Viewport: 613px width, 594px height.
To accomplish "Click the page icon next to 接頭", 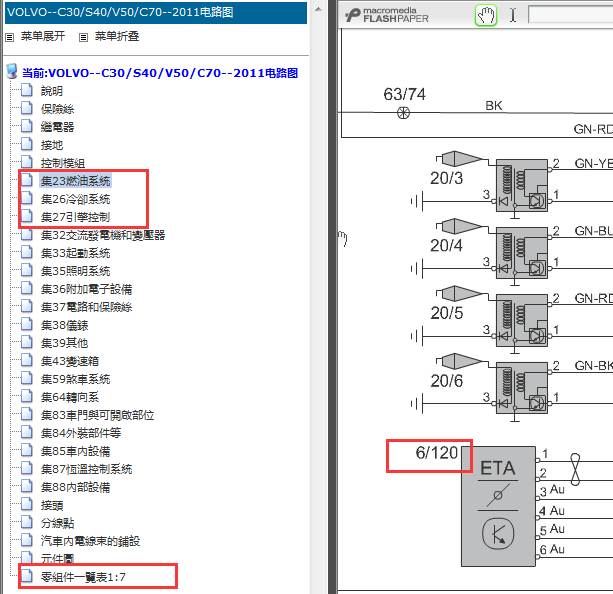I will pos(27,504).
